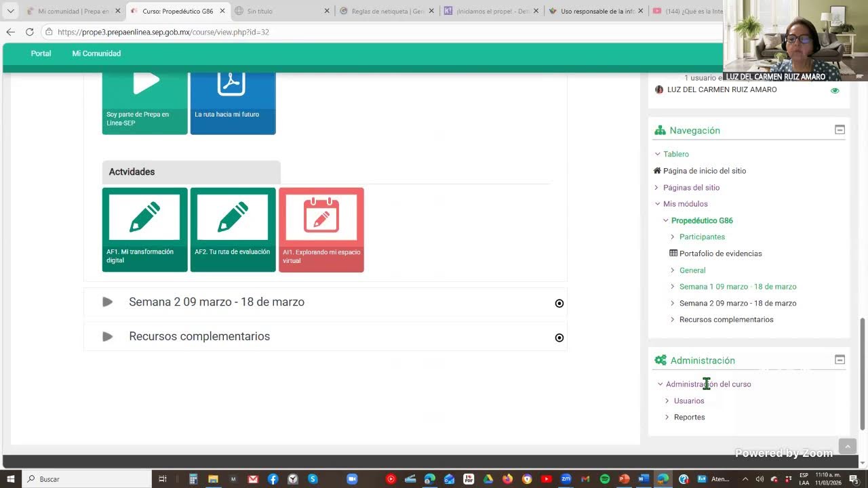868x488 pixels.
Task: Expand Páginas del sitio in navigation
Action: point(656,188)
